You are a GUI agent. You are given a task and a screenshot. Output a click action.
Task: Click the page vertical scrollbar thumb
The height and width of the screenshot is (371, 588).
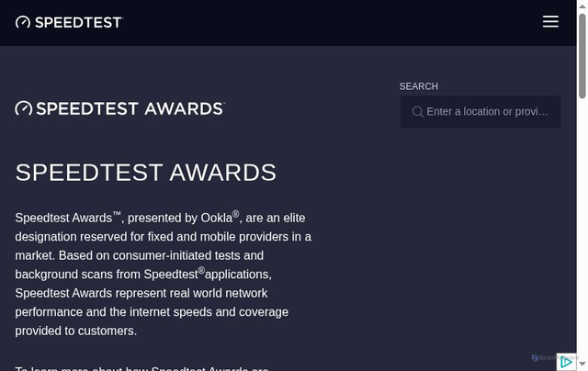coord(582,56)
